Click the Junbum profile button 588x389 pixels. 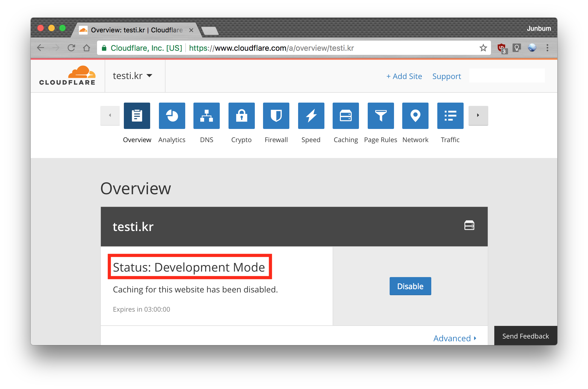[539, 29]
